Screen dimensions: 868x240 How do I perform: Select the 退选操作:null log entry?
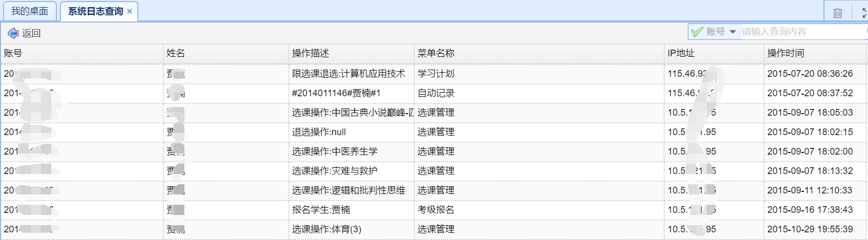point(319,132)
